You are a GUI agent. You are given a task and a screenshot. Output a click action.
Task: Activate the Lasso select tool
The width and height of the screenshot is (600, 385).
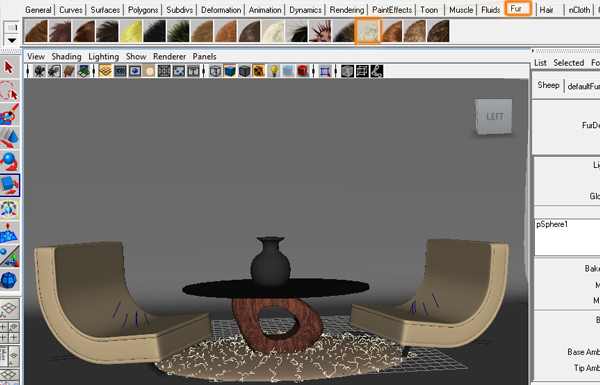[10, 91]
